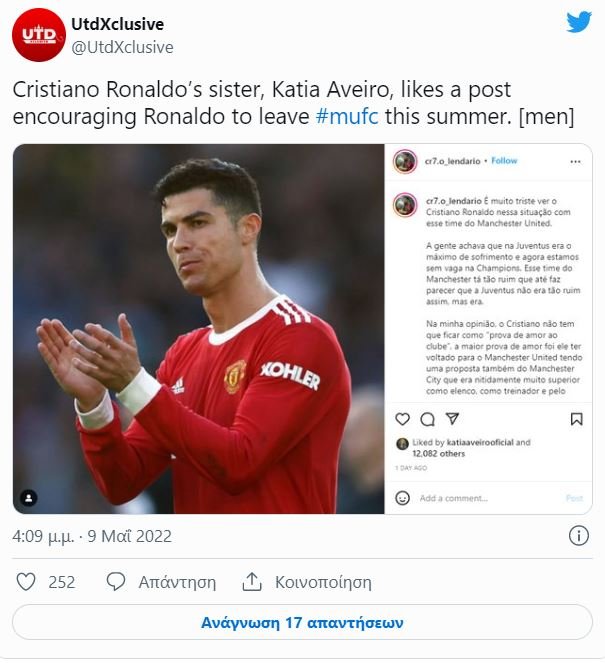Click the @UtdXclusive handle

coord(123,47)
